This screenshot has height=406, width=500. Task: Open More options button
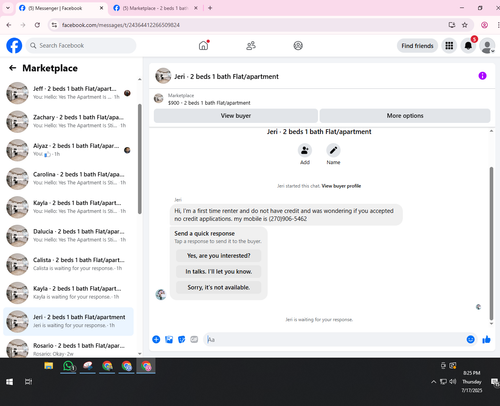click(405, 116)
